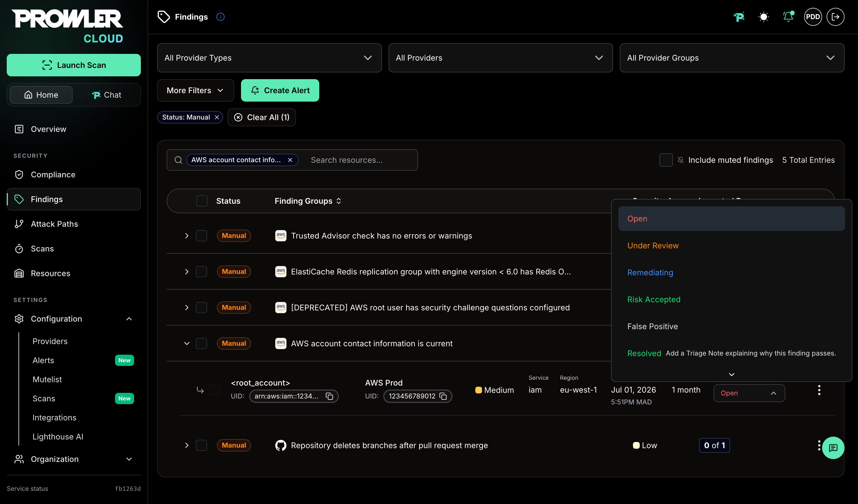The height and width of the screenshot is (504, 858).
Task: Check the root_account resource checkbox
Action: pos(215,390)
